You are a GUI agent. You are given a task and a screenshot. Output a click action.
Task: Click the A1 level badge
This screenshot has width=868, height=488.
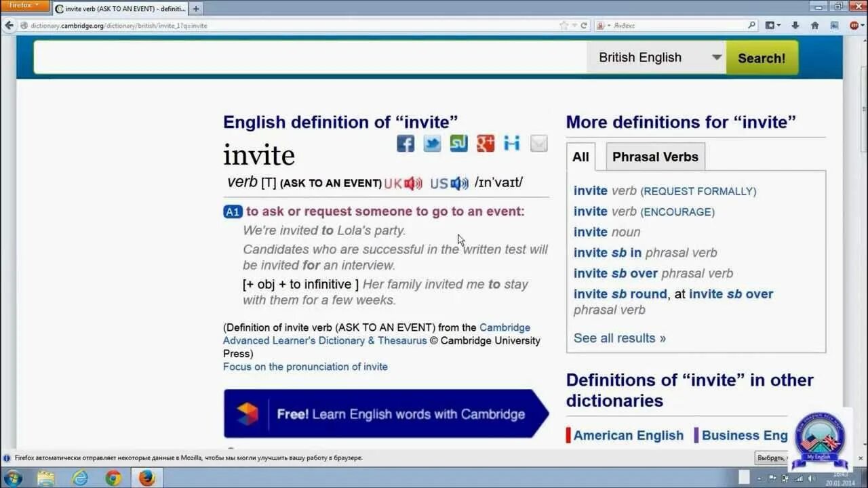[233, 211]
